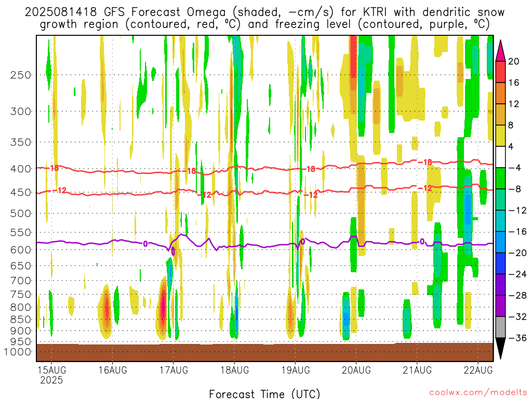This screenshot has height=399, width=532.
Task: Click the cyan colorbar segment between -16 and -12
Action: (x=500, y=221)
